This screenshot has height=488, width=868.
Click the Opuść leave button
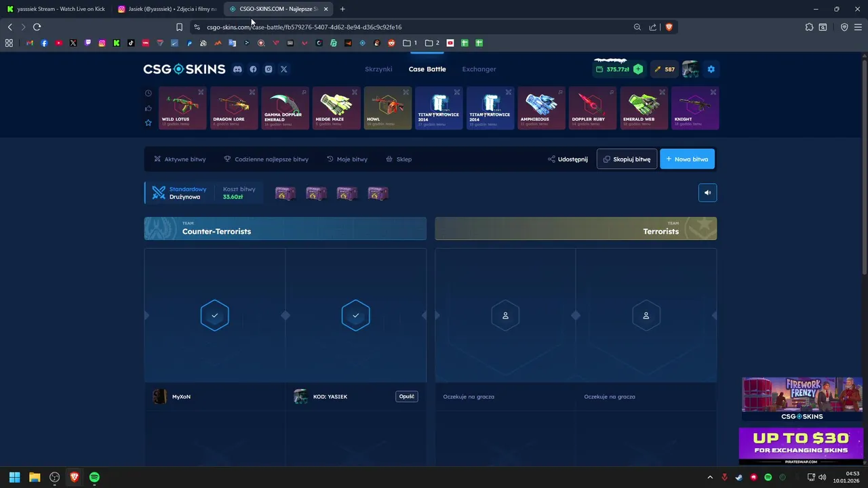coord(407,396)
